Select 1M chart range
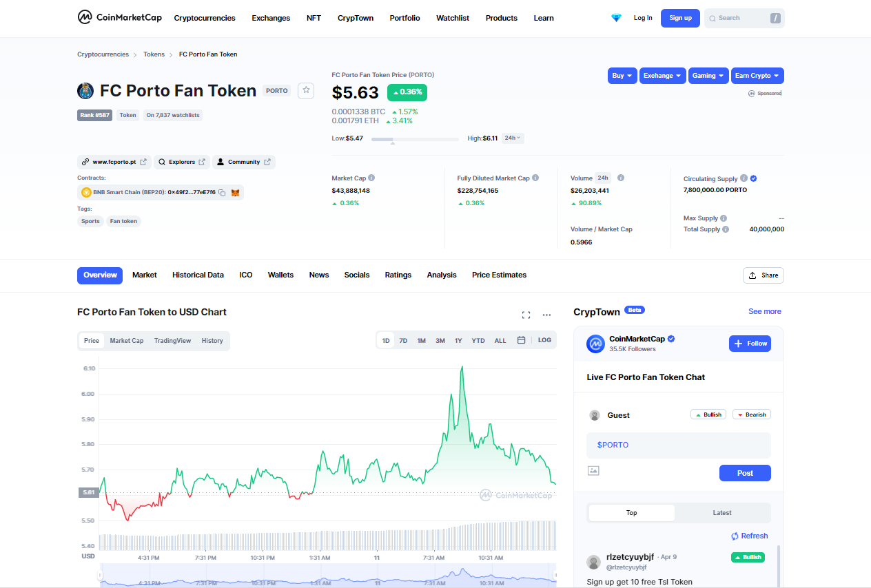Viewport: 871px width, 588px height. (x=421, y=340)
